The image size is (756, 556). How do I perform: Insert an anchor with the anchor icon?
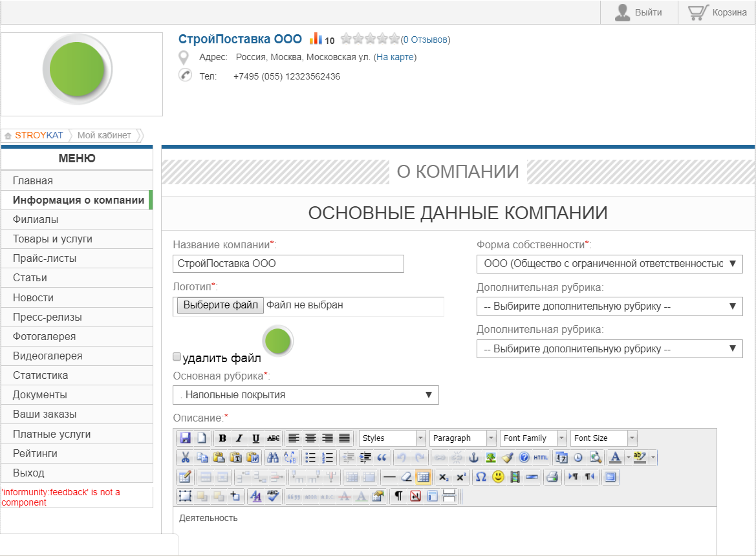(473, 458)
